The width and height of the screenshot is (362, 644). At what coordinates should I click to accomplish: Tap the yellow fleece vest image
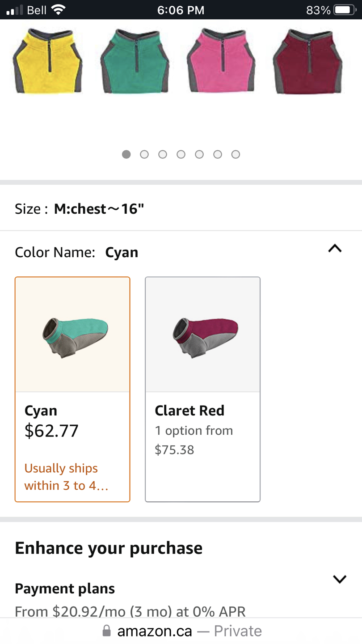[x=48, y=61]
